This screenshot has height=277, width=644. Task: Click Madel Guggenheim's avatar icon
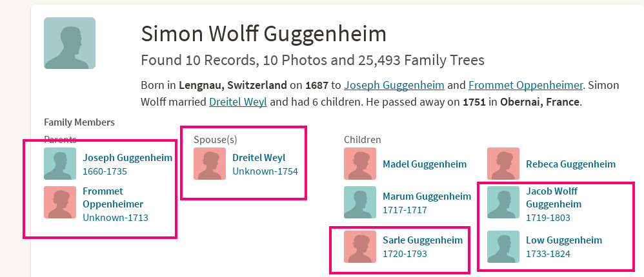(x=360, y=164)
